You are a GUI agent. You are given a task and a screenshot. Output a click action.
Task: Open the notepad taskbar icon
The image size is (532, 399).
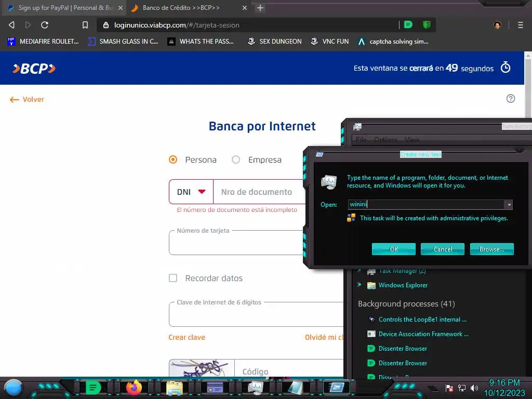pyautogui.click(x=296, y=388)
